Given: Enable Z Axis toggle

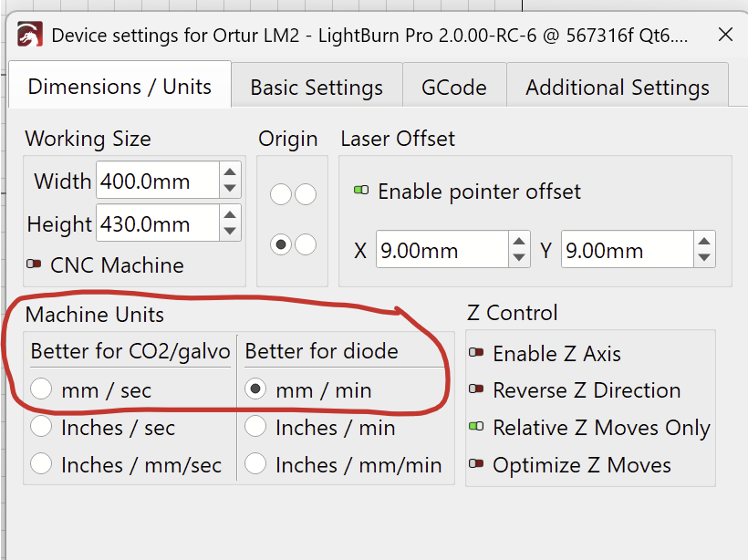Looking at the screenshot, I should click(x=476, y=352).
